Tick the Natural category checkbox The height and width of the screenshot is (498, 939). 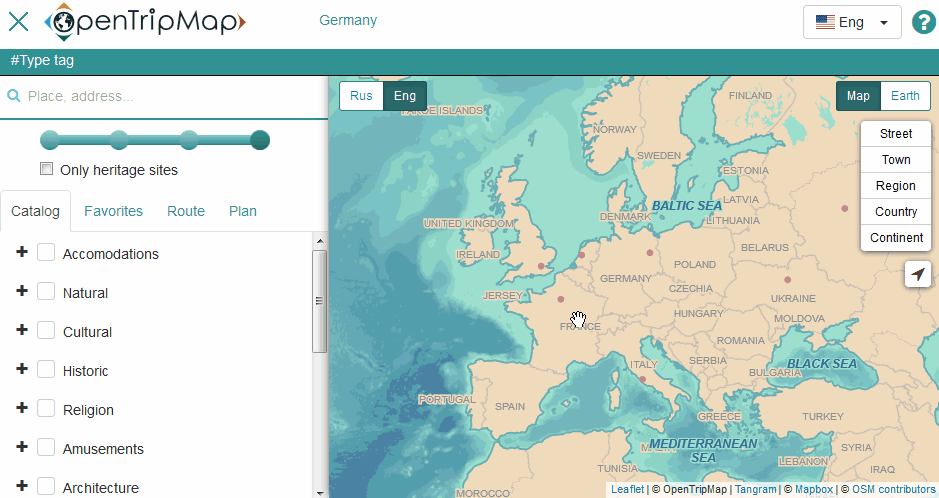coord(46,292)
